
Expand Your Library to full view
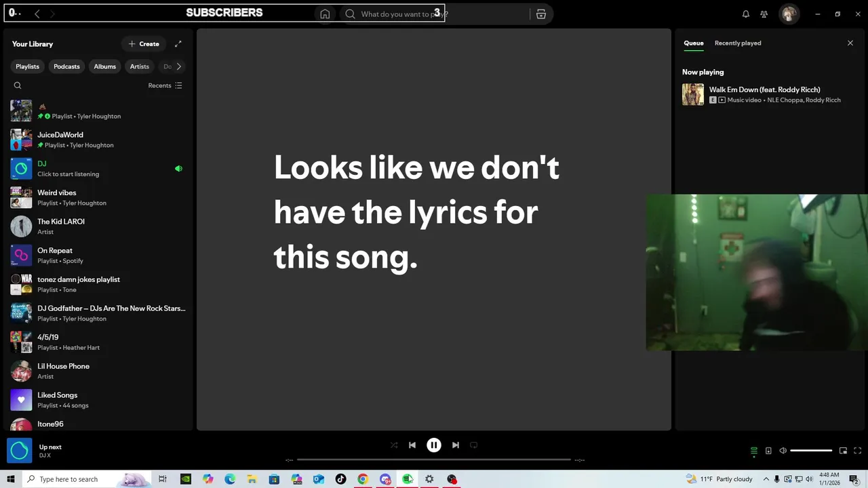178,44
